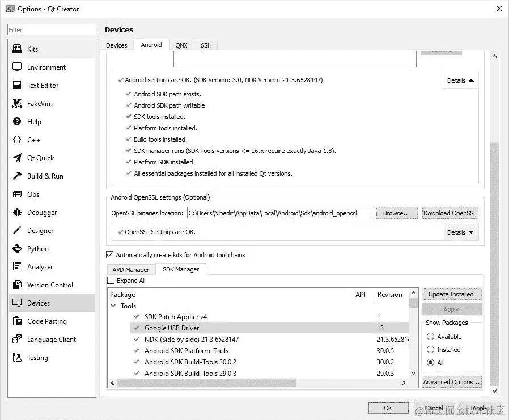Open the Testing flask icon
509x420 pixels.
pyautogui.click(x=17, y=357)
